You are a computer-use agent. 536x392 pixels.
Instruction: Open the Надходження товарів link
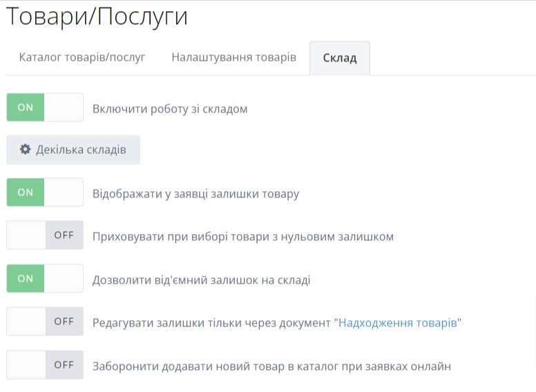pos(397,322)
